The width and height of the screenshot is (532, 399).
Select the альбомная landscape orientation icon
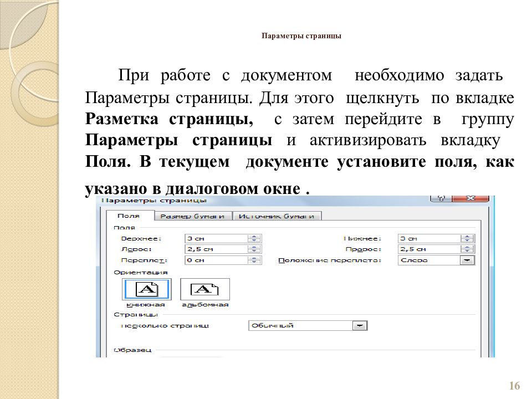[x=205, y=289]
